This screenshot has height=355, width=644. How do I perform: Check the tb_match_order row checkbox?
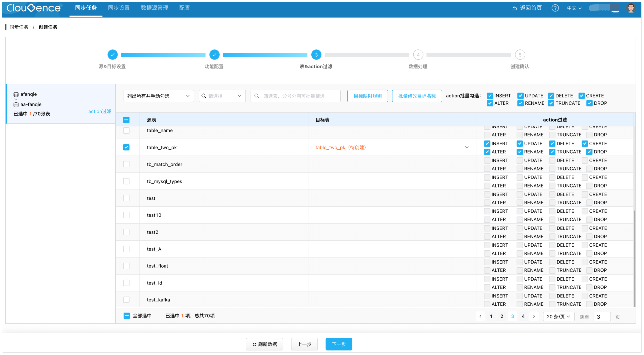point(126,164)
